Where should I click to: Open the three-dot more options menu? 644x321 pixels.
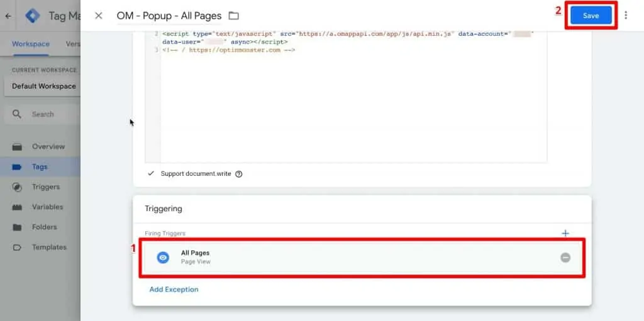[626, 16]
